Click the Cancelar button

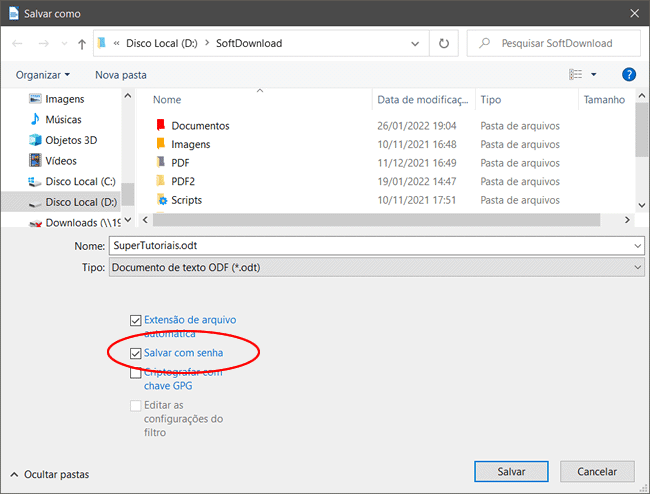[x=596, y=470]
